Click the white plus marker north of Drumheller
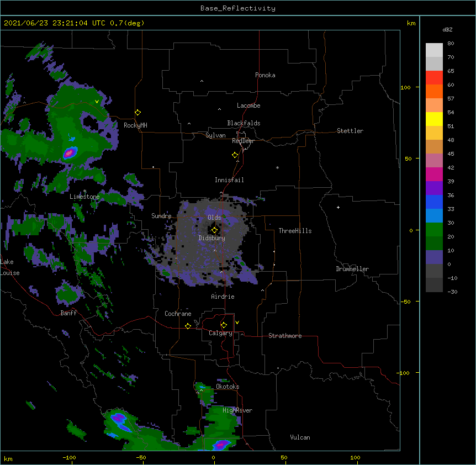Image resolution: width=476 pixels, height=465 pixels. pyautogui.click(x=338, y=207)
